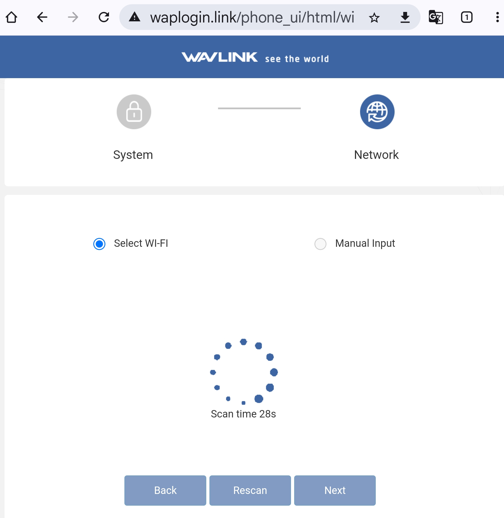Click the Next button
The width and height of the screenshot is (504, 518).
click(x=335, y=490)
